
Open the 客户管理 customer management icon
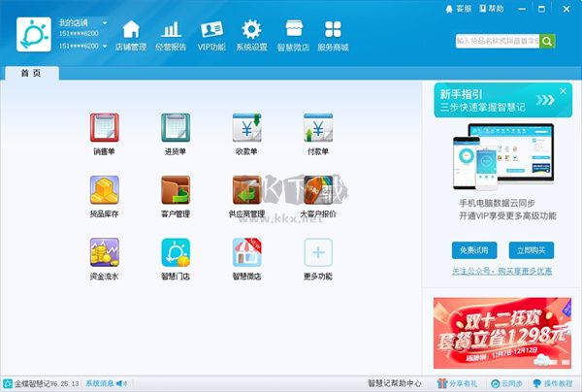[176, 190]
